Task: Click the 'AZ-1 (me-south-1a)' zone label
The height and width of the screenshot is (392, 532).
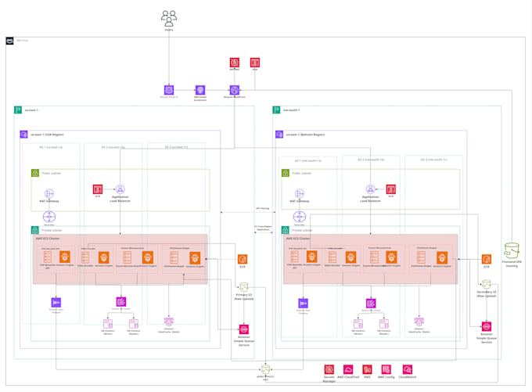Action: point(307,160)
